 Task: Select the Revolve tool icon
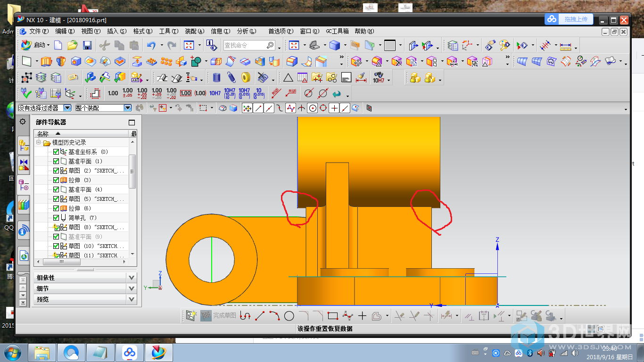pyautogui.click(x=61, y=61)
